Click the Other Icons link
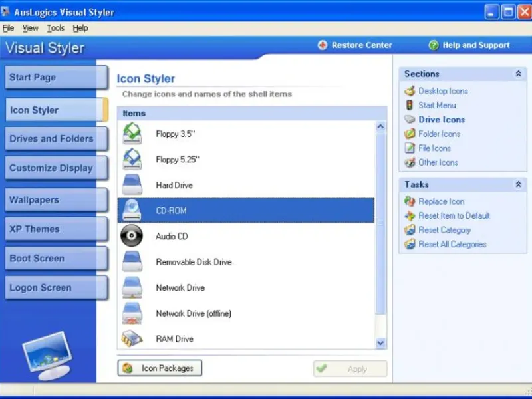Image resolution: width=532 pixels, height=399 pixels. click(x=438, y=162)
